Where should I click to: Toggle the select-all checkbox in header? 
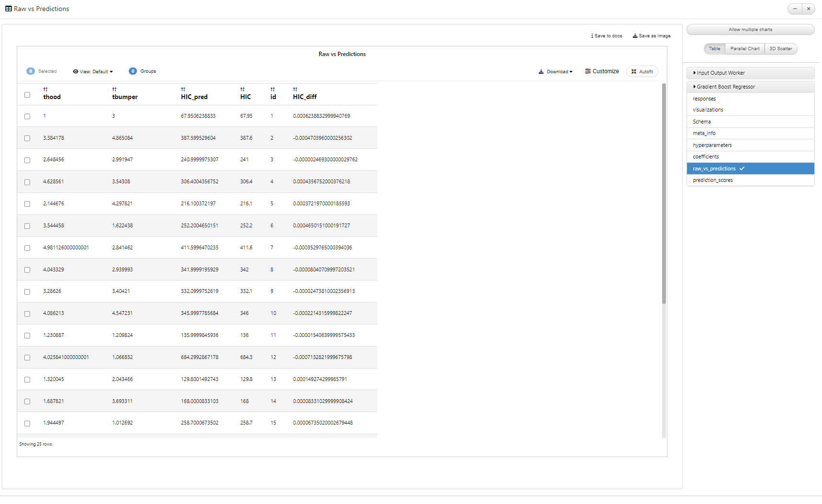[x=27, y=95]
